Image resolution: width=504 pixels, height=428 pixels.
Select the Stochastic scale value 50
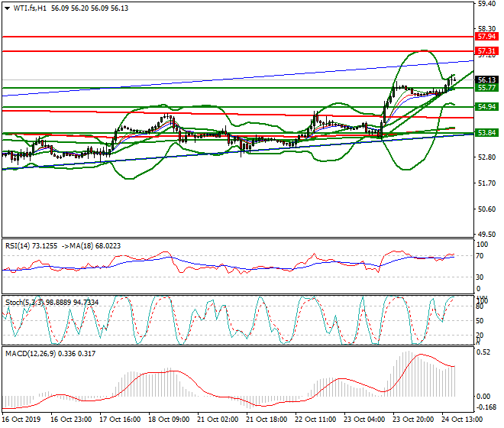pyautogui.click(x=480, y=321)
